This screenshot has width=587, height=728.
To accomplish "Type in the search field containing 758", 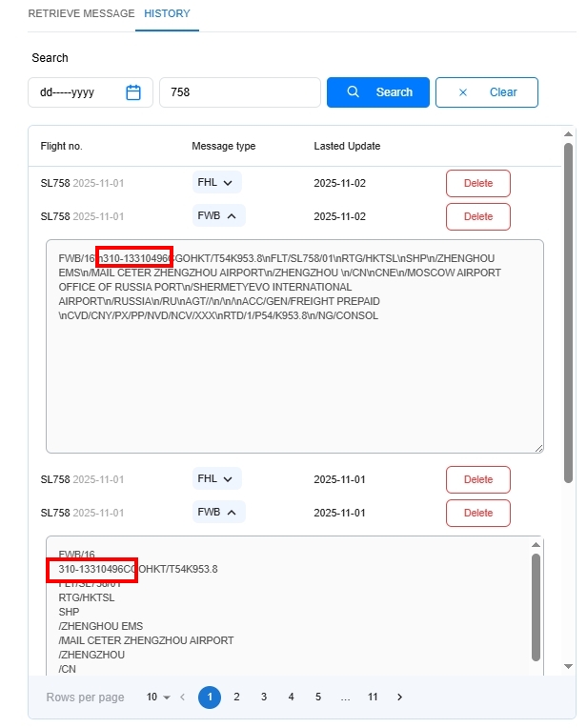I will pos(238,92).
